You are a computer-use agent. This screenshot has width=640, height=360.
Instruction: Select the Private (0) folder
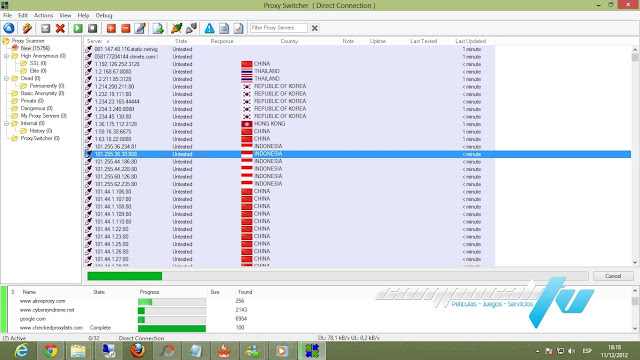32,101
